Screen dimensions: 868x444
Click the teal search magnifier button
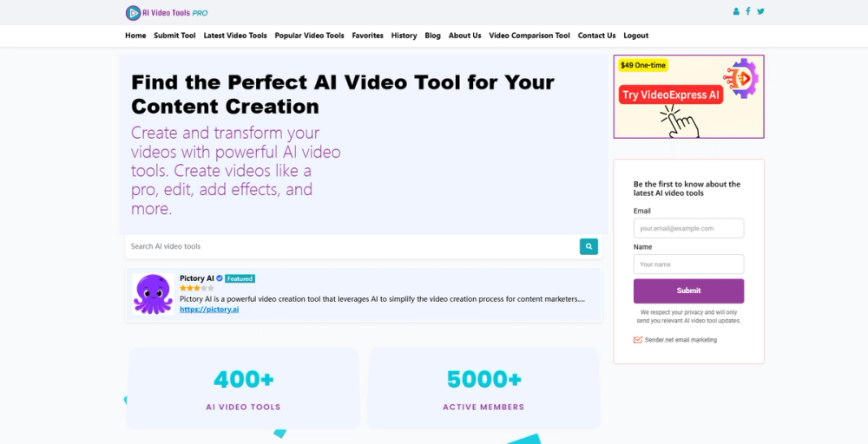589,246
